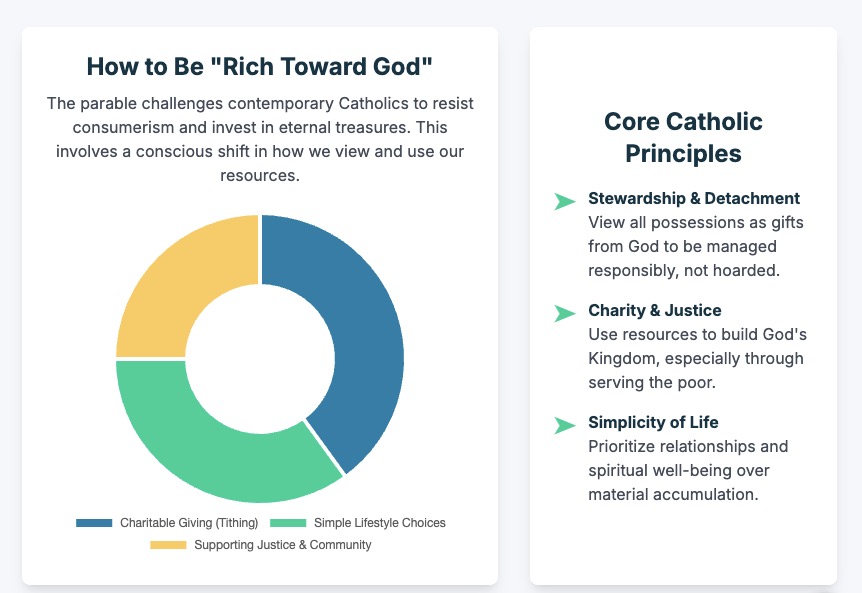This screenshot has width=862, height=593.
Task: Click the parable introduction paragraph
Action: click(260, 140)
